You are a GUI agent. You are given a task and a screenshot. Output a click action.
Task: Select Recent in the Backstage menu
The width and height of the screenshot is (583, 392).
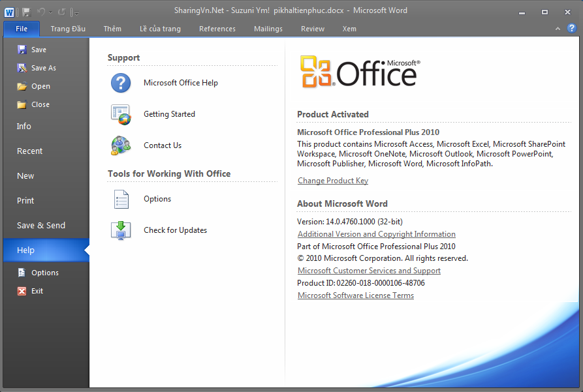[x=46, y=151]
